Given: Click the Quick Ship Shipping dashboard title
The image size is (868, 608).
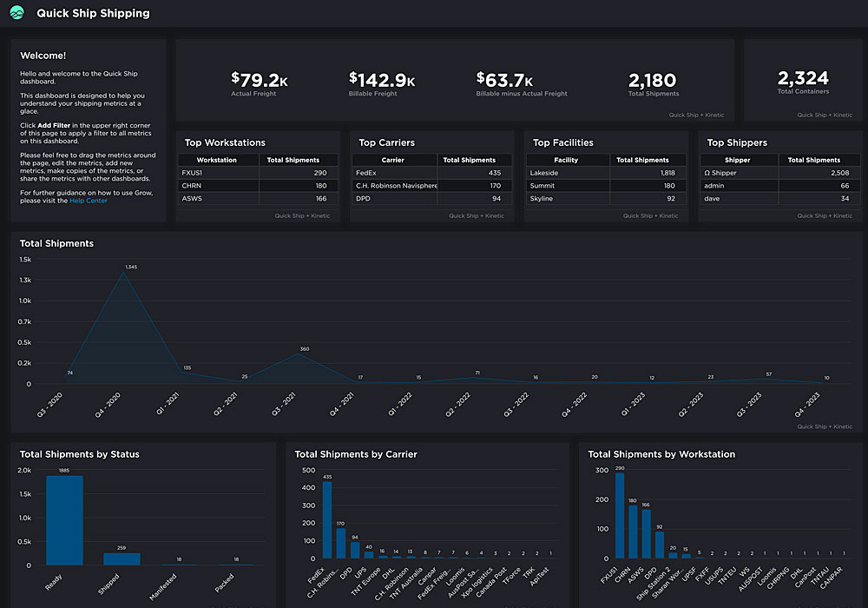Looking at the screenshot, I should pos(93,13).
